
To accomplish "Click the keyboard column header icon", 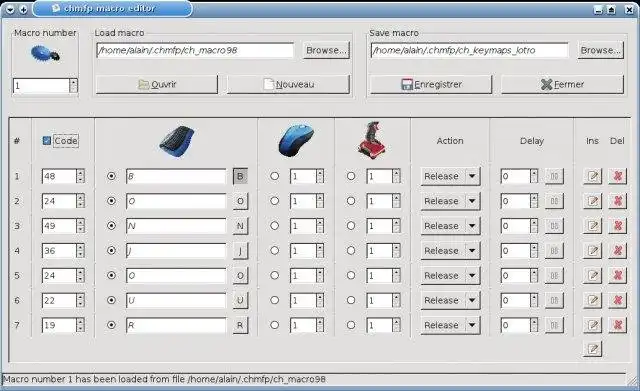I will click(177, 142).
